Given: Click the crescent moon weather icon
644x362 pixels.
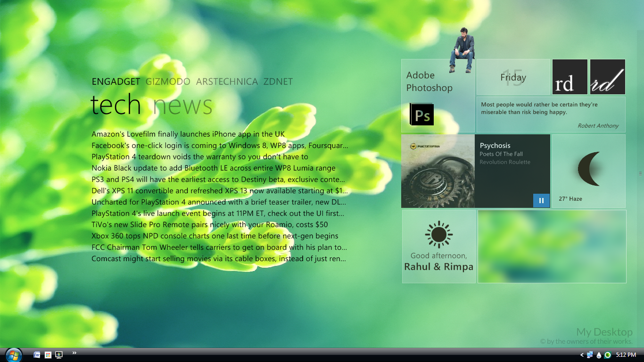Looking at the screenshot, I should pyautogui.click(x=590, y=168).
